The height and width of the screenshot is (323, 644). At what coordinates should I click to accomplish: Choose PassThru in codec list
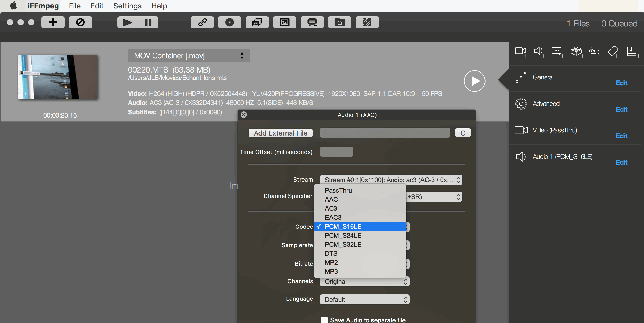click(338, 191)
